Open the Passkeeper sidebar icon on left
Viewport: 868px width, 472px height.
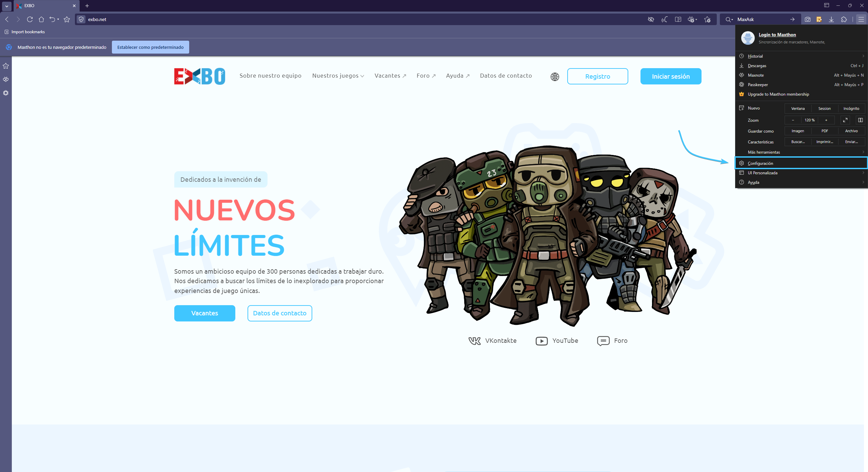click(x=6, y=93)
